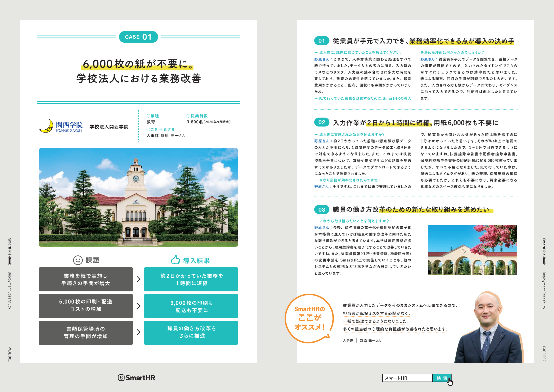This screenshot has width=554, height=392.
Task: Click the clock tower building photo
Action: 138,197
